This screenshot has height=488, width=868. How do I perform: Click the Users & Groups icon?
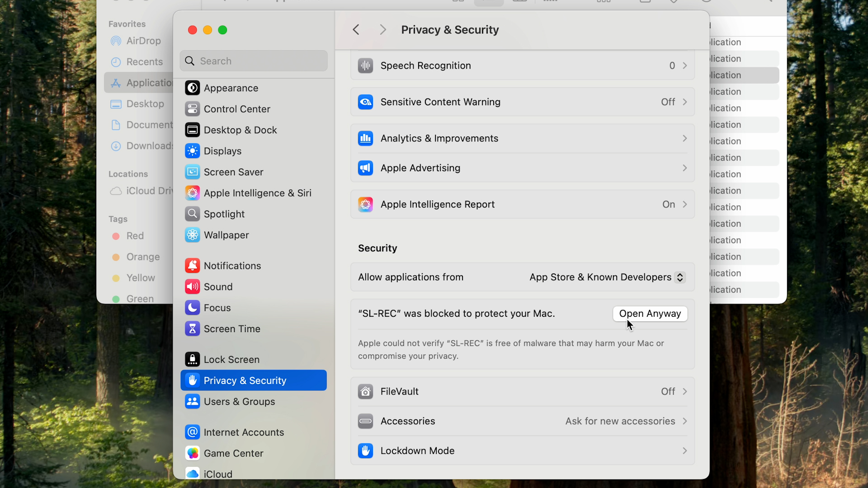(192, 401)
